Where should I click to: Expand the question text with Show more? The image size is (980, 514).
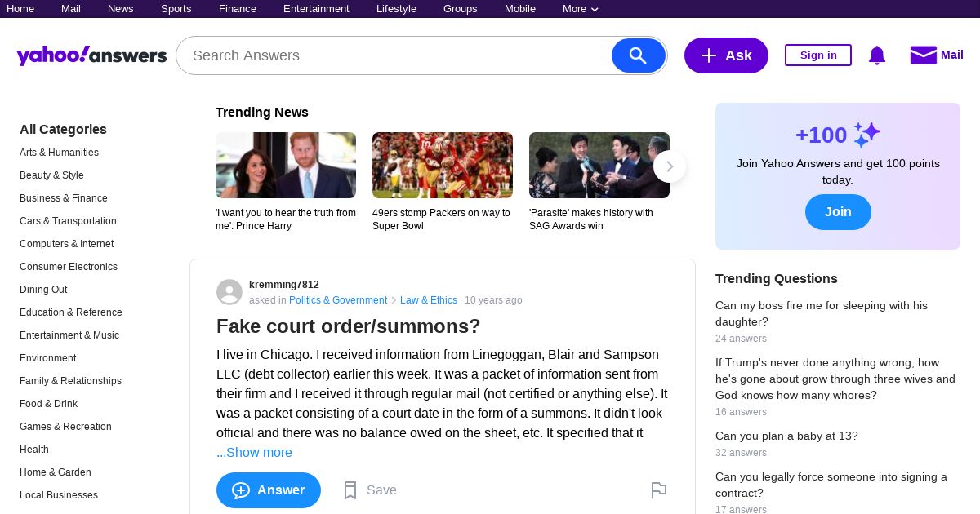pos(254,453)
